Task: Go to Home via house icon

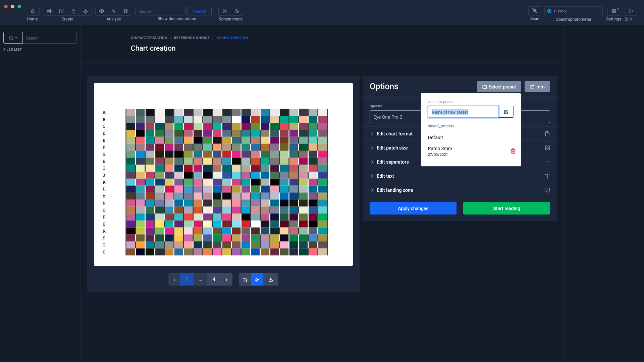Action: 33,11
